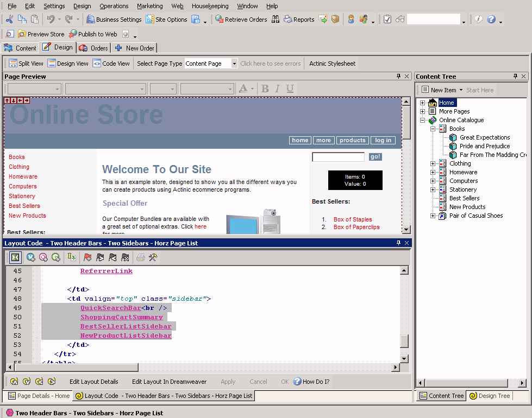The width and height of the screenshot is (532, 418).
Task: Expand the Clothing node in Content Tree
Action: (x=433, y=163)
